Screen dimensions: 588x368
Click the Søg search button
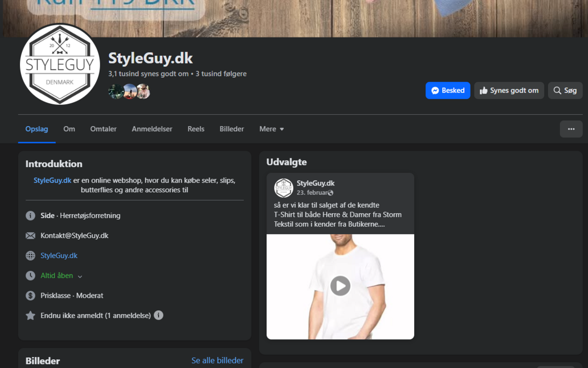(x=565, y=90)
